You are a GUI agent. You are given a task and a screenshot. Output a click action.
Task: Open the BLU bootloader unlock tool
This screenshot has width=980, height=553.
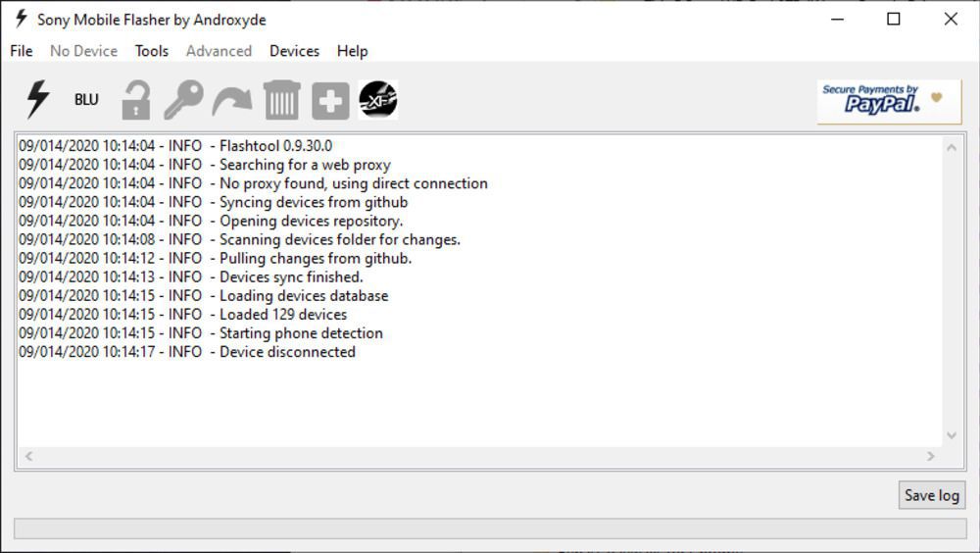pos(86,99)
